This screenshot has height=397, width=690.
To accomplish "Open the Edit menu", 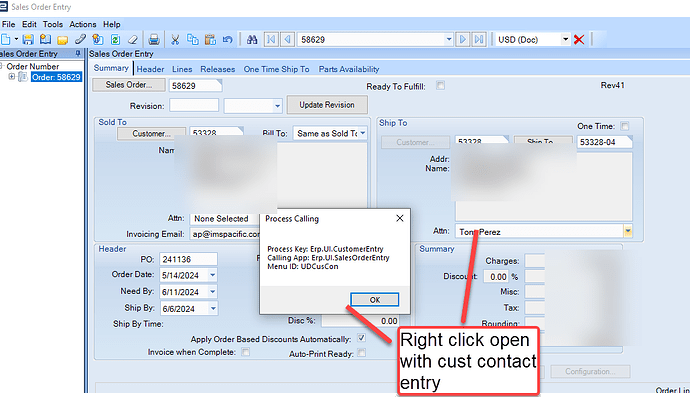I will point(29,25).
